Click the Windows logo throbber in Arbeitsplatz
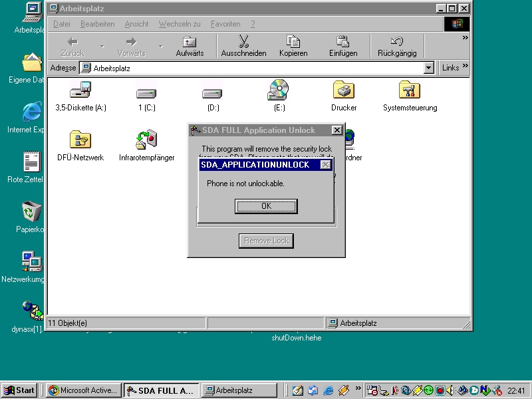This screenshot has width=532, height=399. click(x=457, y=24)
